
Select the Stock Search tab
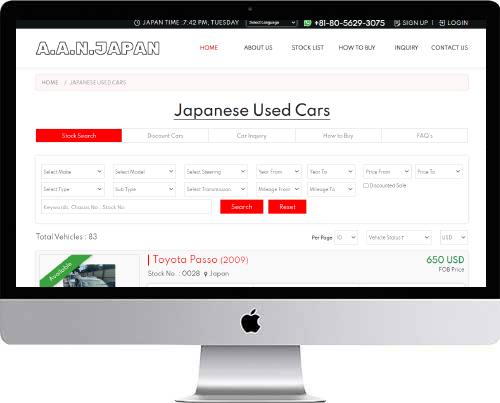coord(79,136)
